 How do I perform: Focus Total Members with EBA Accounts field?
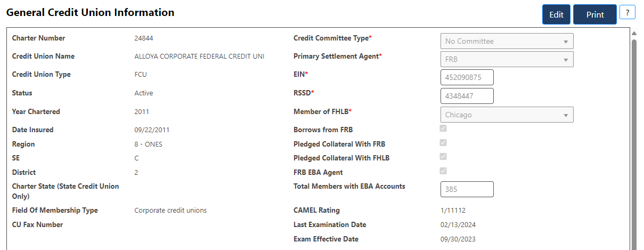click(x=467, y=189)
